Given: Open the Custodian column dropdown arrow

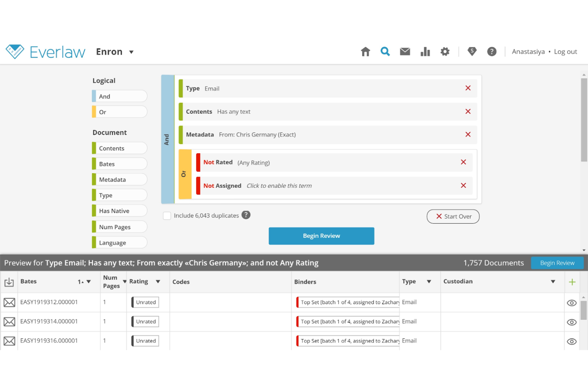Looking at the screenshot, I should point(553,282).
